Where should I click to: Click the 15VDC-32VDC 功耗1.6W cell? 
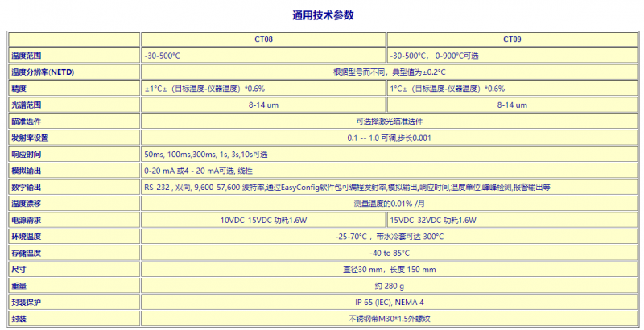(433, 220)
